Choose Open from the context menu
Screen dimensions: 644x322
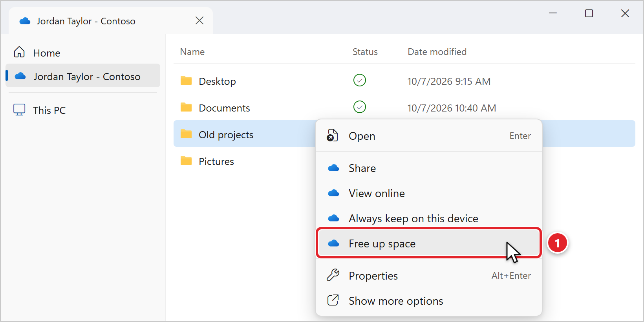[x=429, y=136]
